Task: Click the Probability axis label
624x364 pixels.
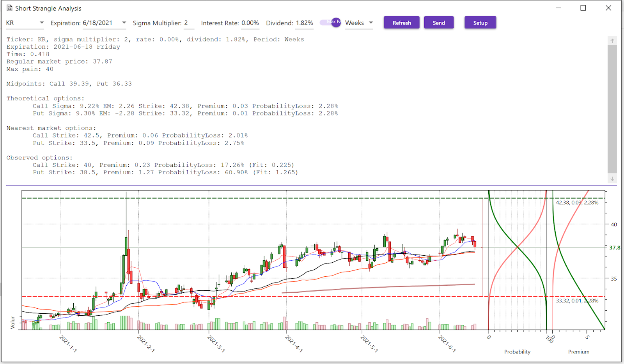Action: 517,352
